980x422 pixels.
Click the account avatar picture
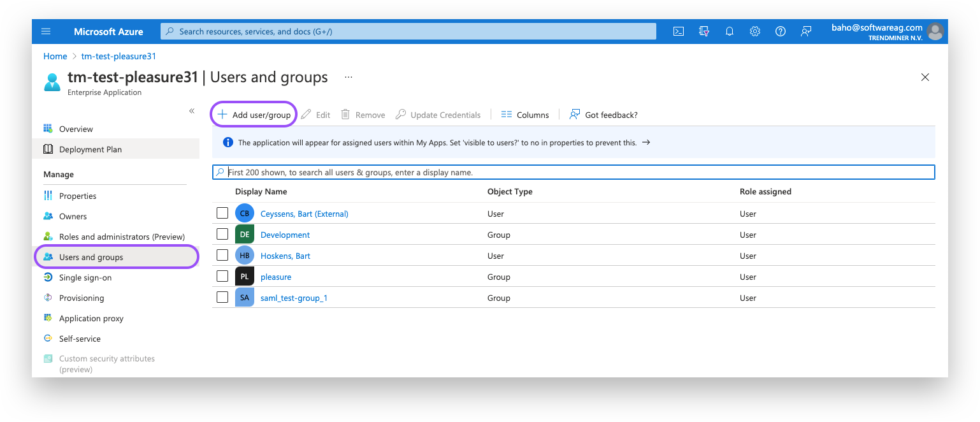[x=935, y=31]
